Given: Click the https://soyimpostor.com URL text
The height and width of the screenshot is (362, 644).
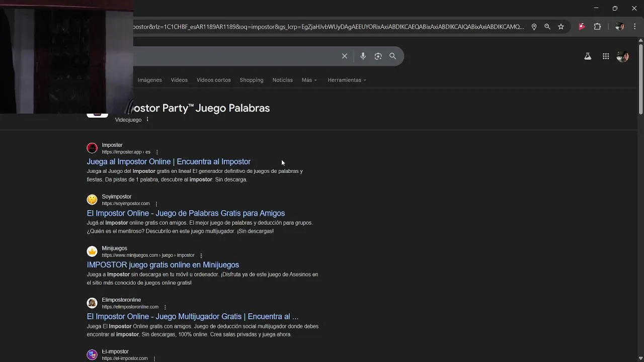Looking at the screenshot, I should (x=126, y=204).
